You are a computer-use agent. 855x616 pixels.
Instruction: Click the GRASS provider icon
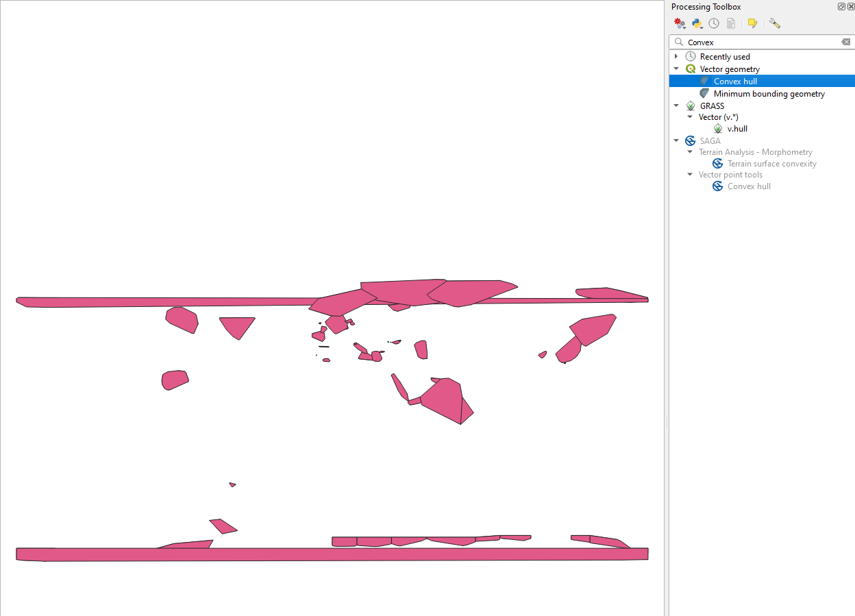coord(690,106)
